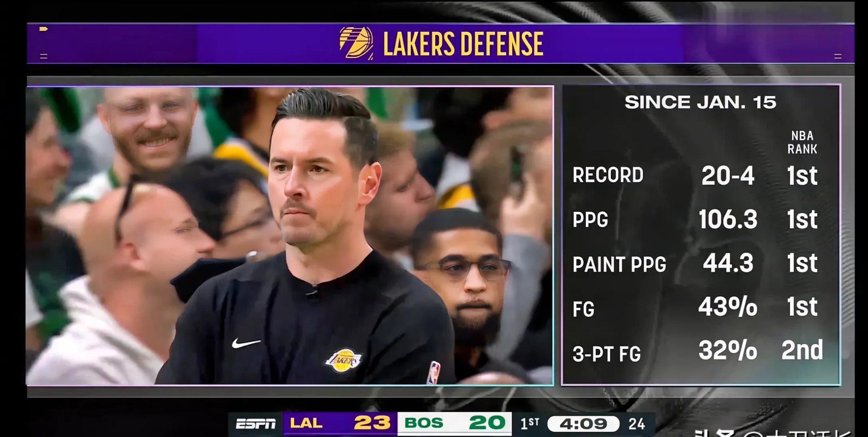Image resolution: width=868 pixels, height=437 pixels.
Task: Select the PPG 106.3 value
Action: [x=728, y=220]
